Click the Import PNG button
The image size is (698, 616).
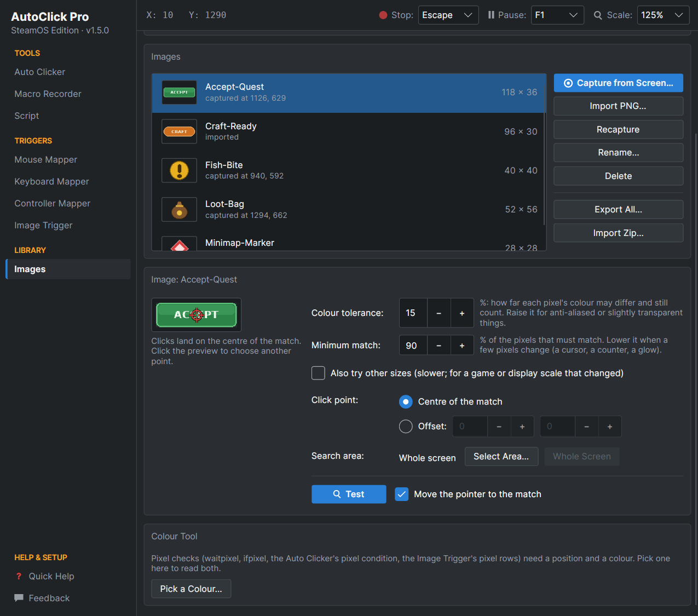pos(619,106)
